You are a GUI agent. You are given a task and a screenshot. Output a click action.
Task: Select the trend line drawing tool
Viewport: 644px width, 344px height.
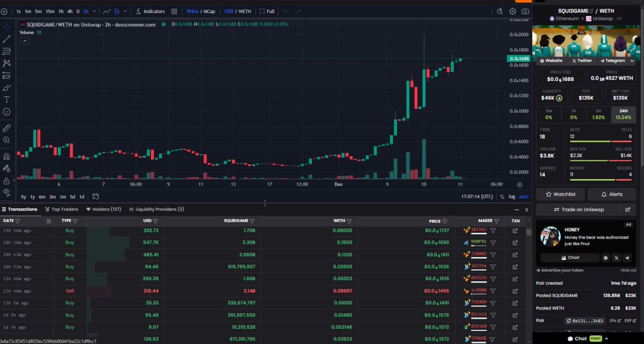pos(6,39)
